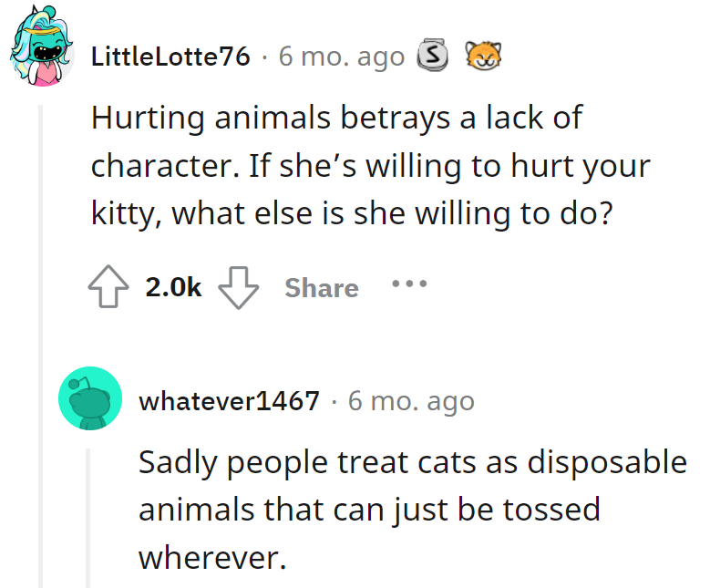Collapse whatever1467's reply via the inner vertical line
Viewport: 710px width, 588px height.
pos(88,517)
